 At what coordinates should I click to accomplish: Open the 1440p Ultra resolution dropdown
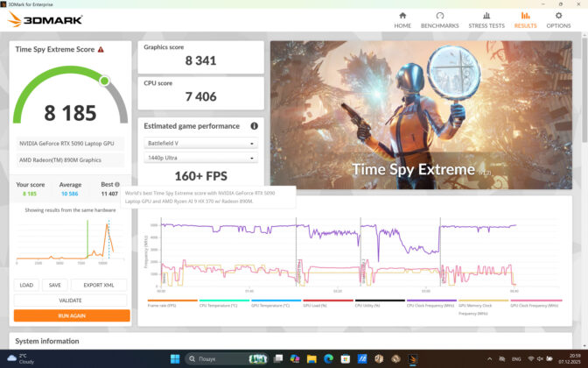(x=200, y=158)
